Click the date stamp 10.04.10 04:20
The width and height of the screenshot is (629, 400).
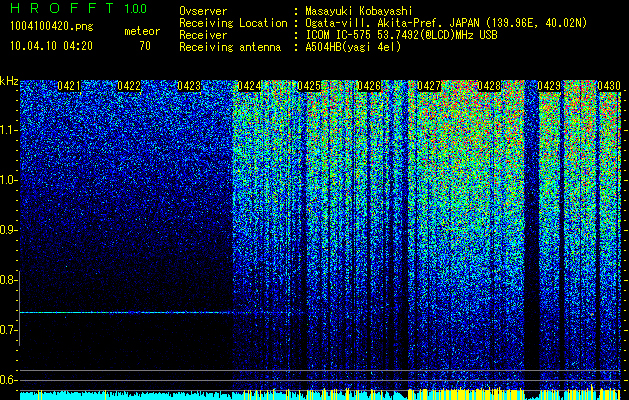(x=51, y=46)
